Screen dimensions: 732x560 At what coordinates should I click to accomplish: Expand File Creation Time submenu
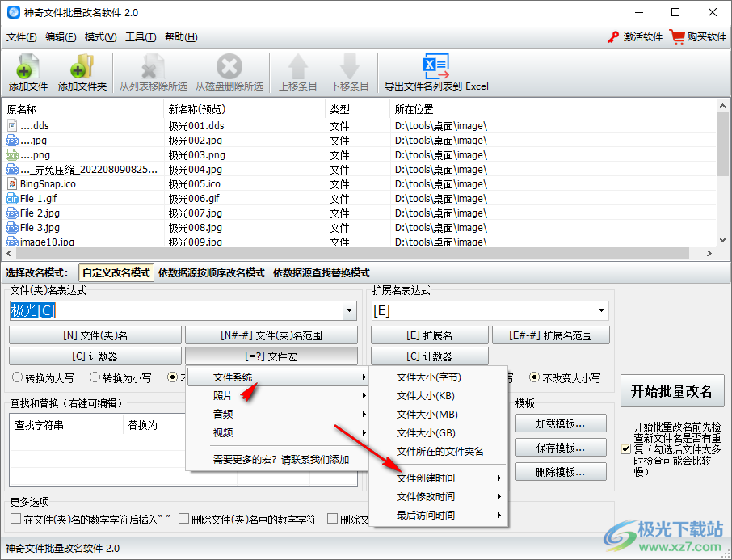click(439, 478)
